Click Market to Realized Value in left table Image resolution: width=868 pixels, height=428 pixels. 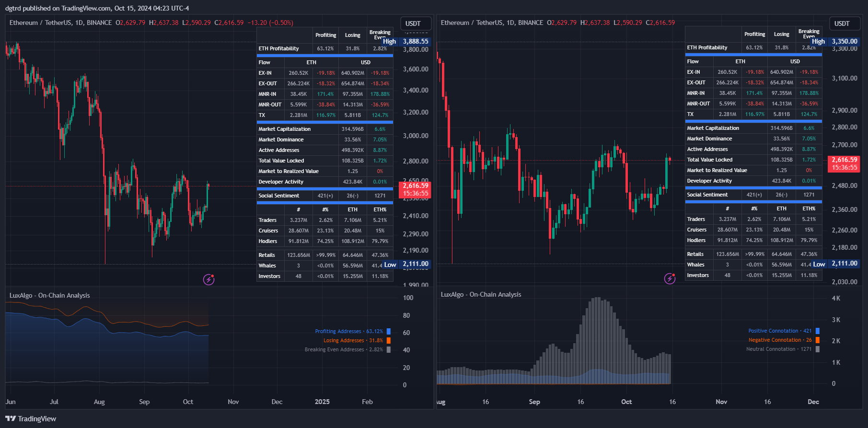click(x=289, y=171)
